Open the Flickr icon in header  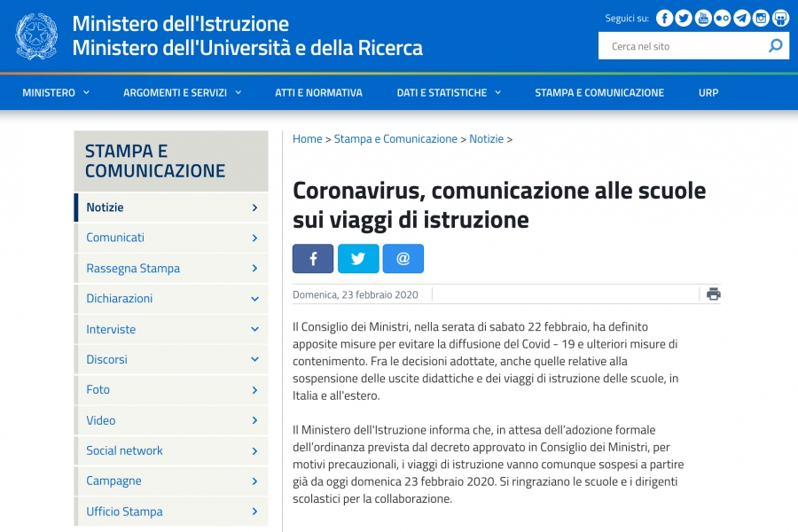coord(723,18)
